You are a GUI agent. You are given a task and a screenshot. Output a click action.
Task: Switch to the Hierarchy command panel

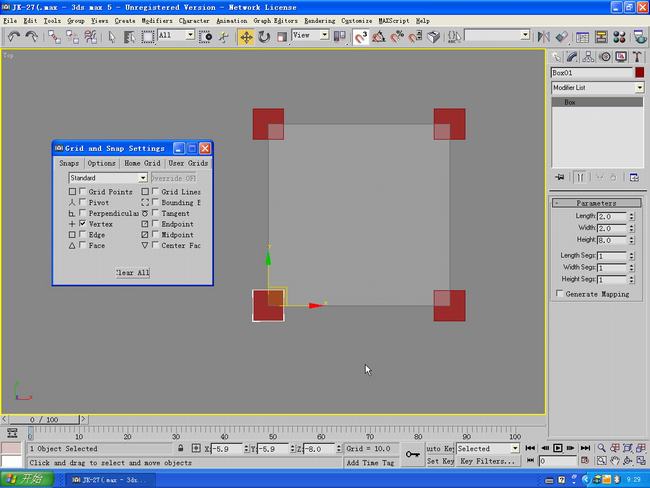click(588, 57)
